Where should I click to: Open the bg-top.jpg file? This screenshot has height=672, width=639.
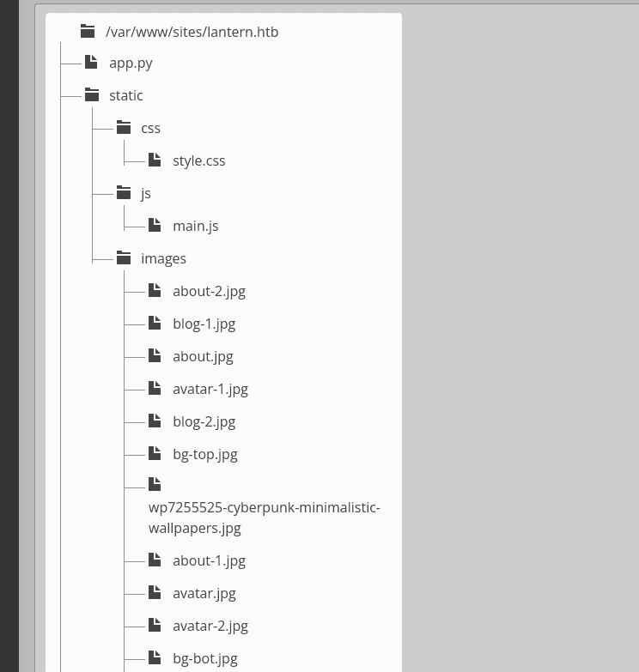pos(205,454)
